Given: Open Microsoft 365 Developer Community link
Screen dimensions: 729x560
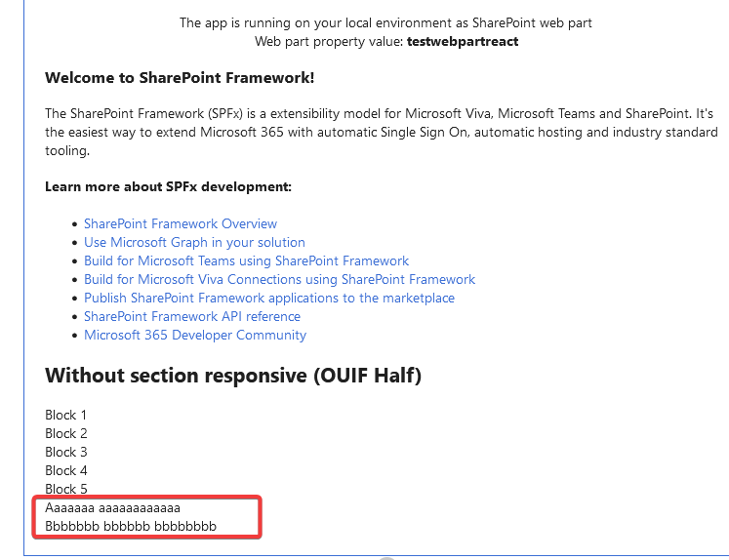Looking at the screenshot, I should [195, 335].
